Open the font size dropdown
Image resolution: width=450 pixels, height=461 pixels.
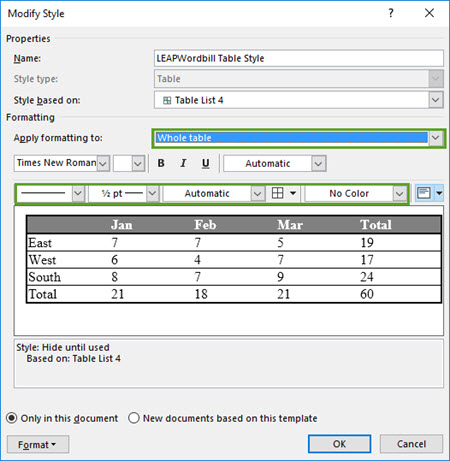click(x=138, y=164)
